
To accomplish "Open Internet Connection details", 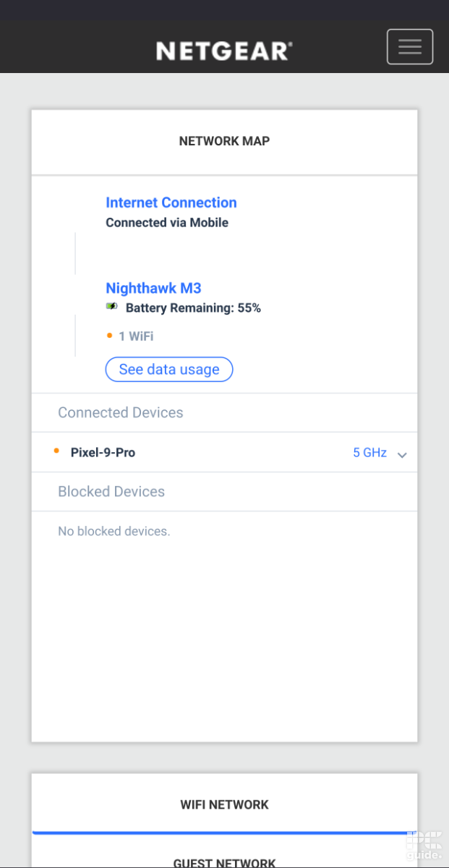I will (x=171, y=203).
